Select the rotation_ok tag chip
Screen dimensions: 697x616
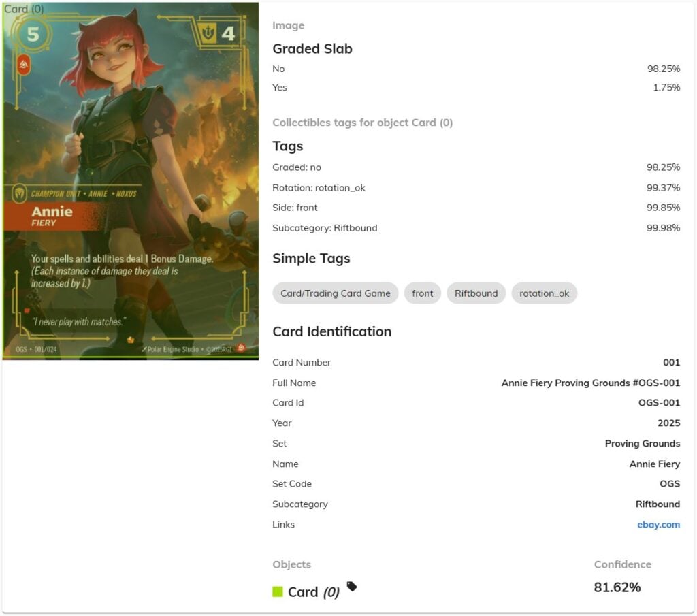click(x=544, y=293)
